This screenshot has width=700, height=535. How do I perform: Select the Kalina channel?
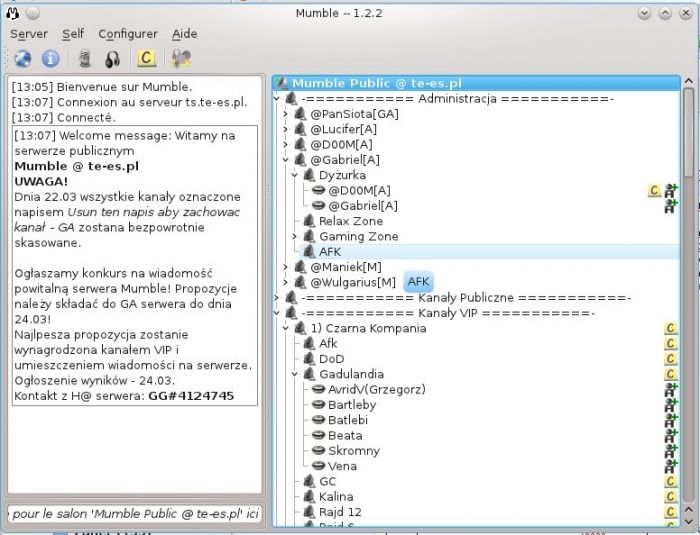click(x=336, y=497)
